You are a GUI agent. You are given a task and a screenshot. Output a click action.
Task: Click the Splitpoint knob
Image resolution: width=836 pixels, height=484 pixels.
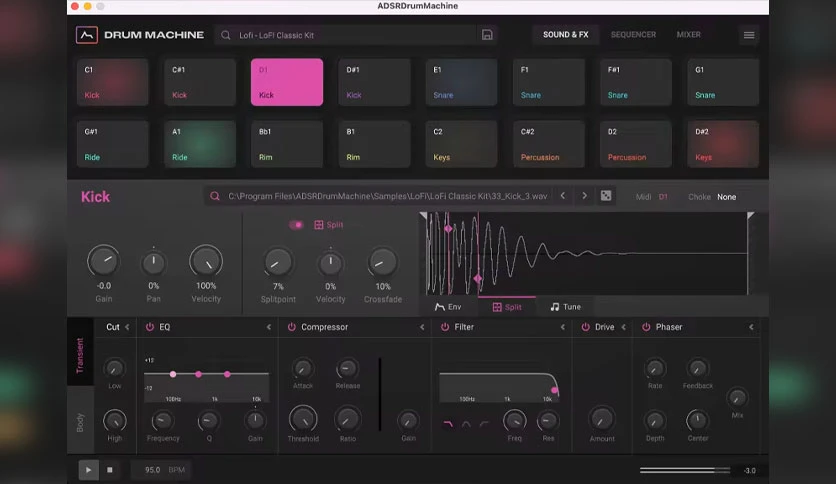pyautogui.click(x=278, y=262)
